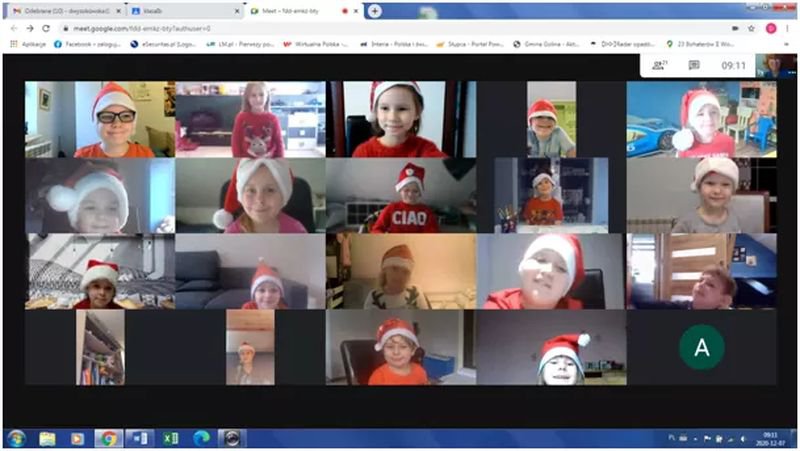Show more bookmarks via the overflow chevron

[786, 44]
